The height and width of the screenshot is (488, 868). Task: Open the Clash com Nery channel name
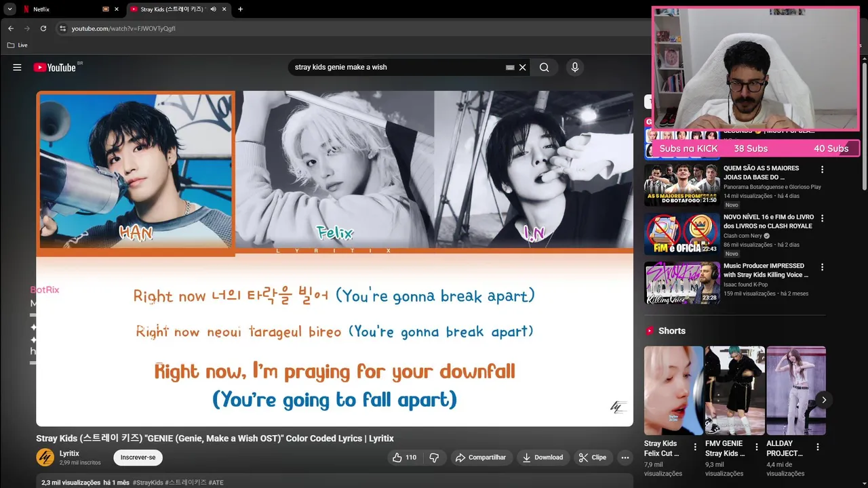pos(743,236)
